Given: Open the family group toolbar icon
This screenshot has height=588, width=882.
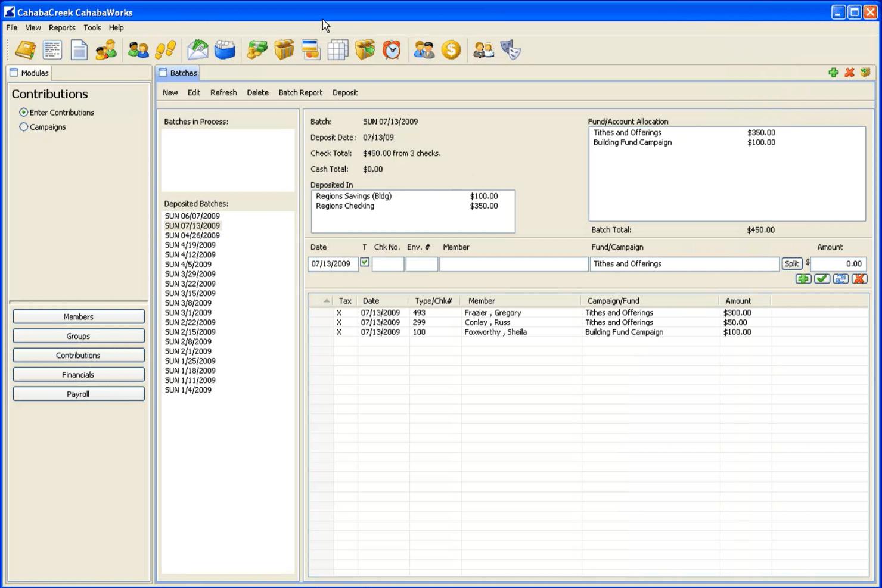Looking at the screenshot, I should [106, 50].
